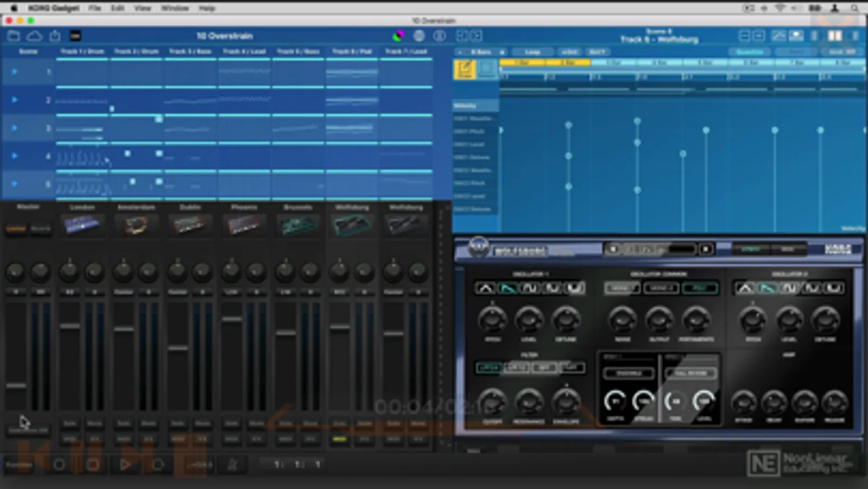This screenshot has height=489, width=868.
Task: Open the Apple menu
Action: click(14, 8)
